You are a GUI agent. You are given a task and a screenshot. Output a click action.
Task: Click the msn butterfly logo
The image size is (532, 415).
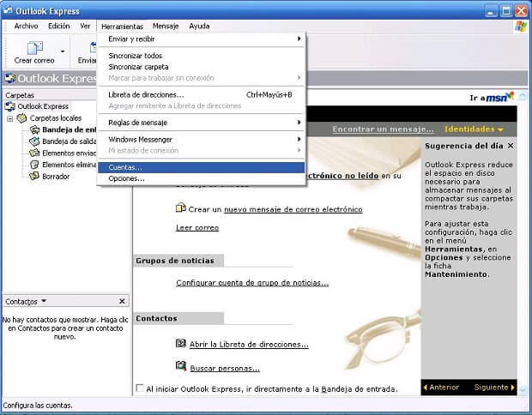coord(510,95)
